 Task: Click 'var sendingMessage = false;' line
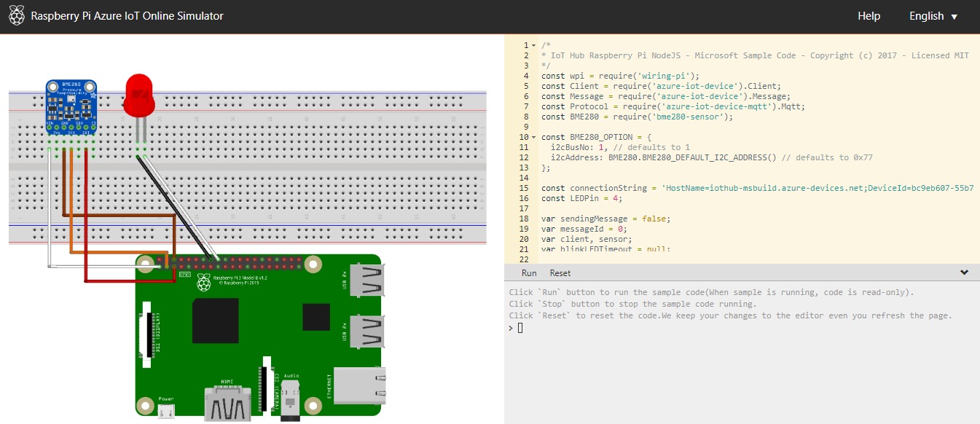click(607, 219)
